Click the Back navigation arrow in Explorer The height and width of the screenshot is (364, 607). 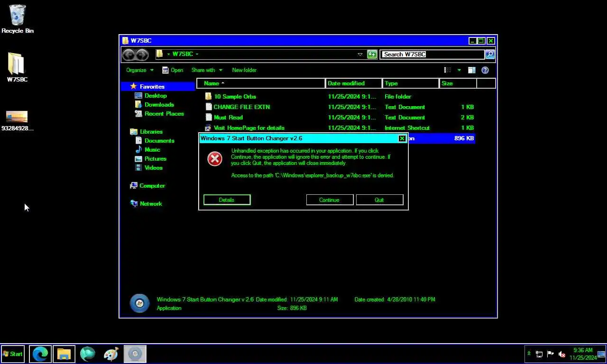pyautogui.click(x=129, y=55)
